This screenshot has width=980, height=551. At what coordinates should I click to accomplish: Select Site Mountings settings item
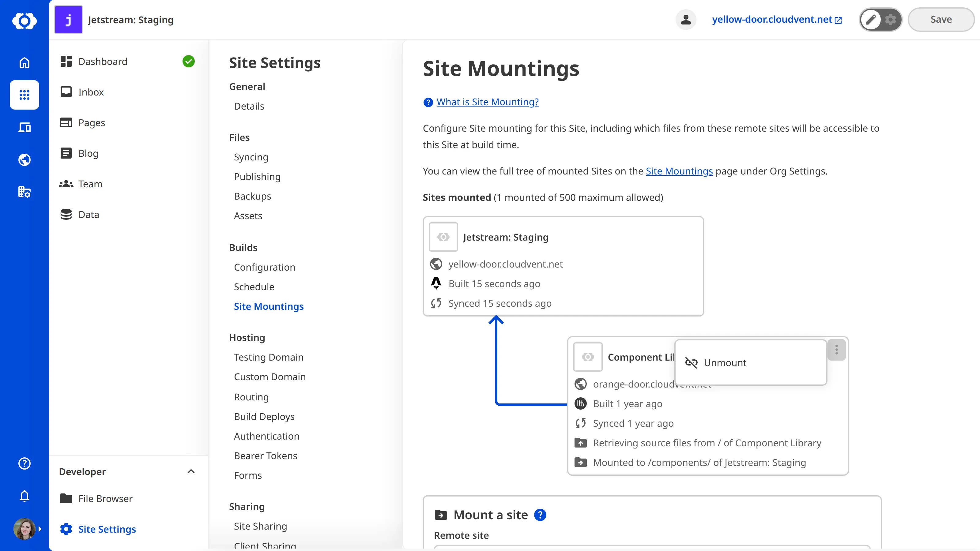(269, 306)
